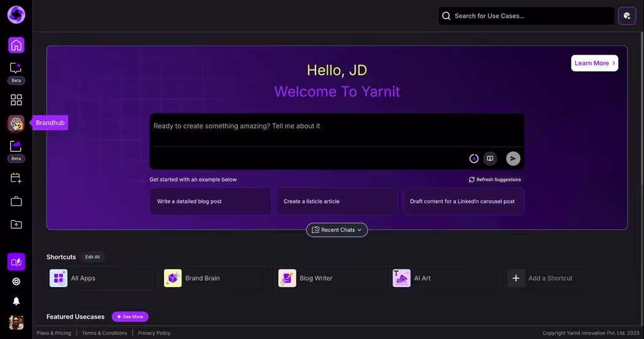Click the AI Art shortcut icon
Screen dimensions: 644x339
coord(401,278)
